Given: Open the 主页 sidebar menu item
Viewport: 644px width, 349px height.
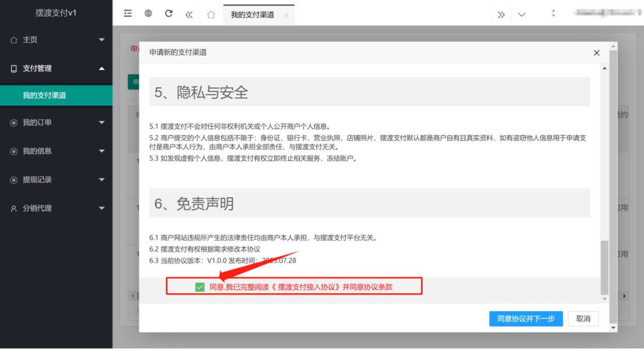Looking at the screenshot, I should (56, 40).
